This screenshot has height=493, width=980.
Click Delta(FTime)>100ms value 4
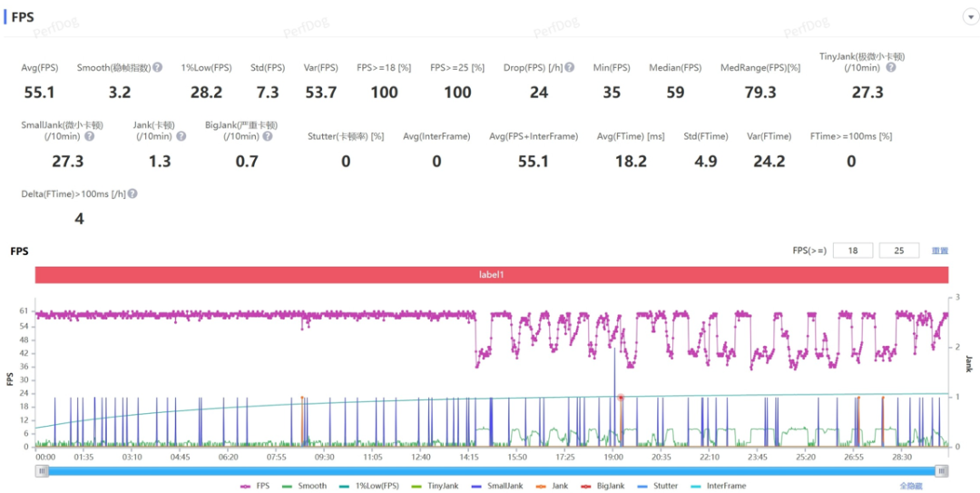click(79, 219)
